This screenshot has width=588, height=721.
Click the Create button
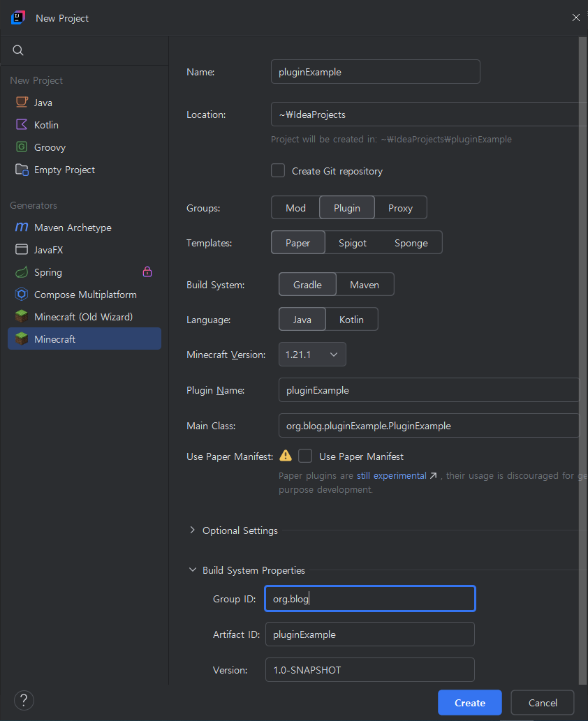coord(470,703)
